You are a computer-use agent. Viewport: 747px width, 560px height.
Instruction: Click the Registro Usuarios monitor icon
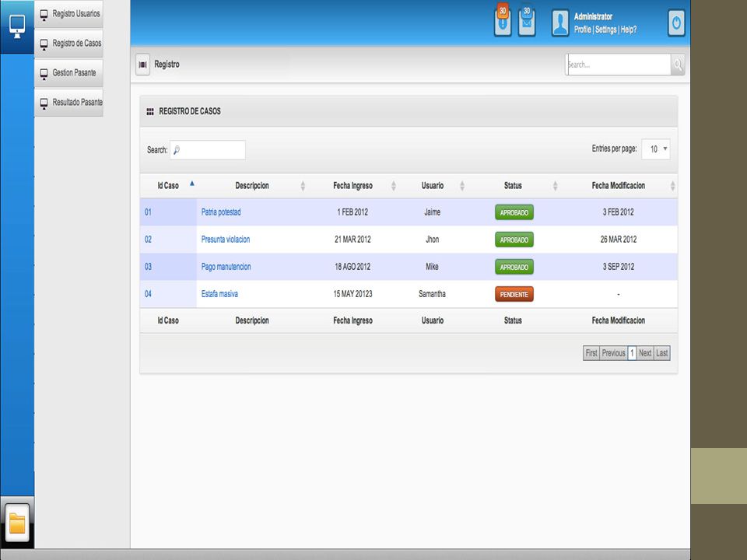click(x=44, y=15)
